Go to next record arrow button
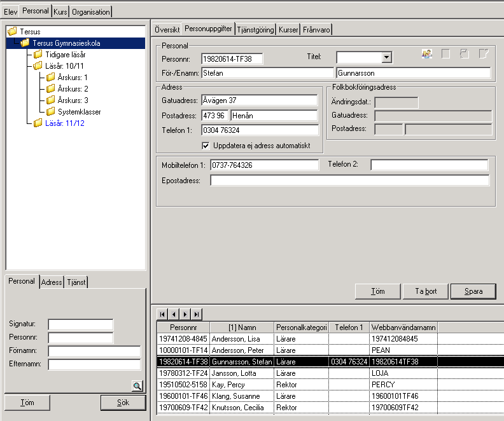504x421 pixels. (185, 314)
